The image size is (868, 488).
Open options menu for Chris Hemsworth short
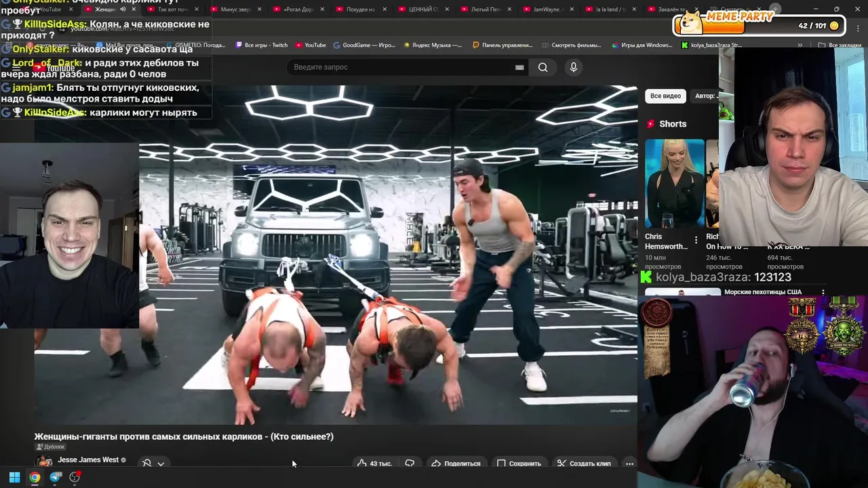(696, 240)
